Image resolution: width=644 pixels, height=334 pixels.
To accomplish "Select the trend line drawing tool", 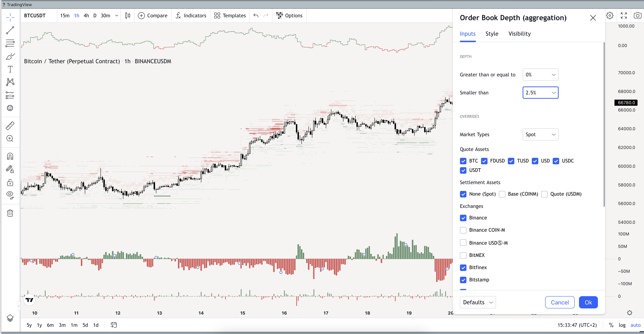I will pyautogui.click(x=10, y=30).
